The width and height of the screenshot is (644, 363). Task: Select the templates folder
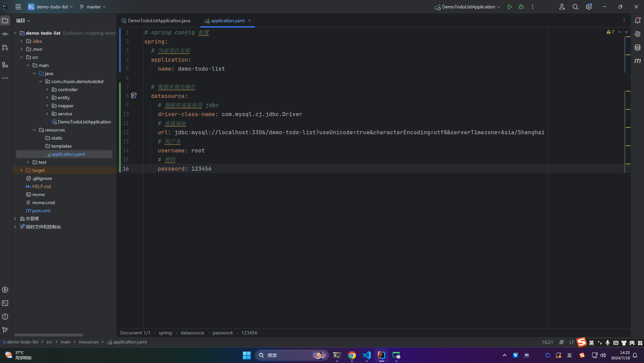(61, 146)
